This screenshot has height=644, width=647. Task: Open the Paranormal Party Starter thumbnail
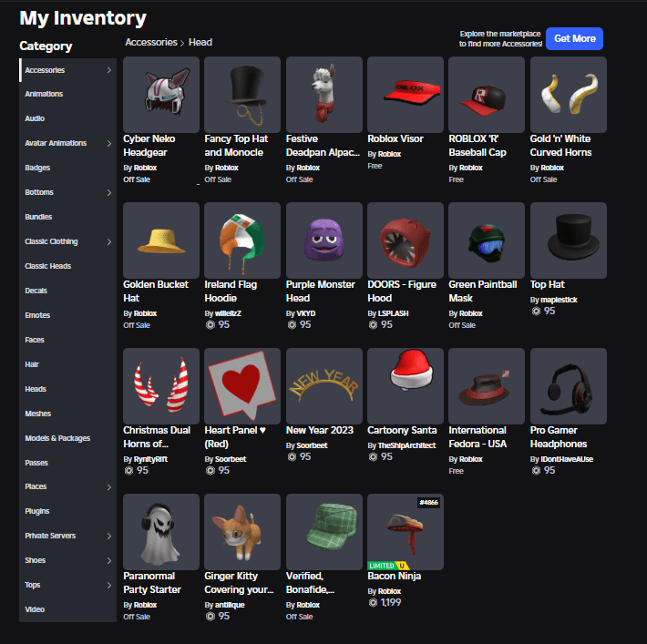pyautogui.click(x=161, y=532)
